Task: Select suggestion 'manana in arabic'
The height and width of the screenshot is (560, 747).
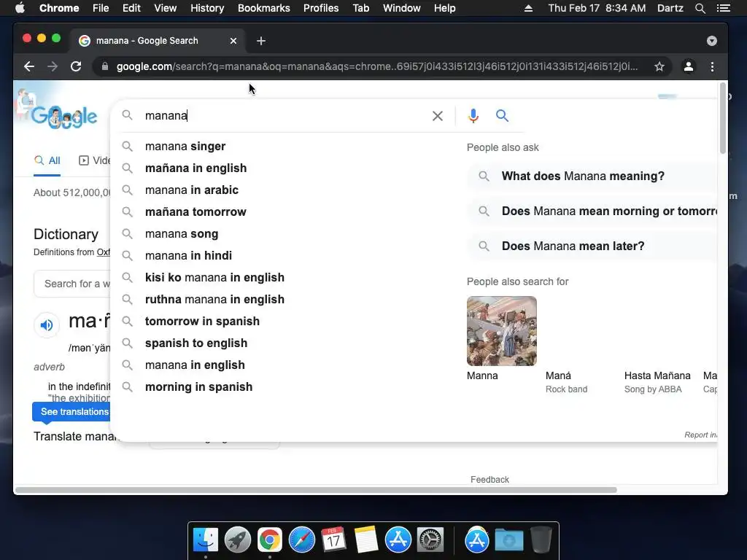Action: (192, 190)
